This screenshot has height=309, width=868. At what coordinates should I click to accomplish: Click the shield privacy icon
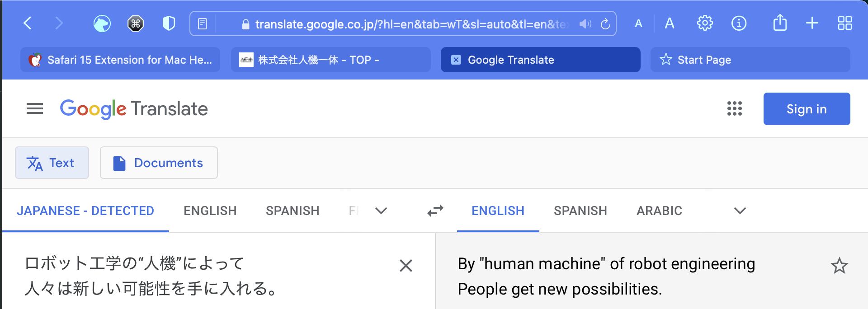click(x=169, y=23)
